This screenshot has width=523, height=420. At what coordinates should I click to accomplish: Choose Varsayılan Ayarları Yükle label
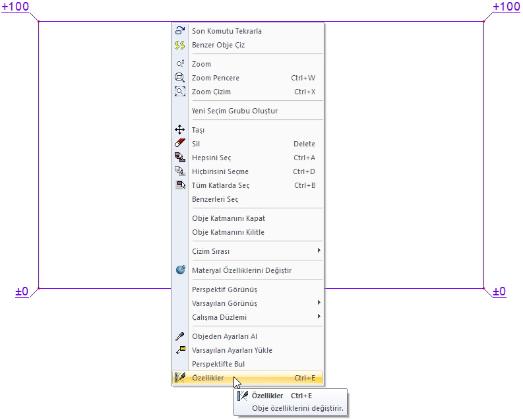[x=232, y=350]
